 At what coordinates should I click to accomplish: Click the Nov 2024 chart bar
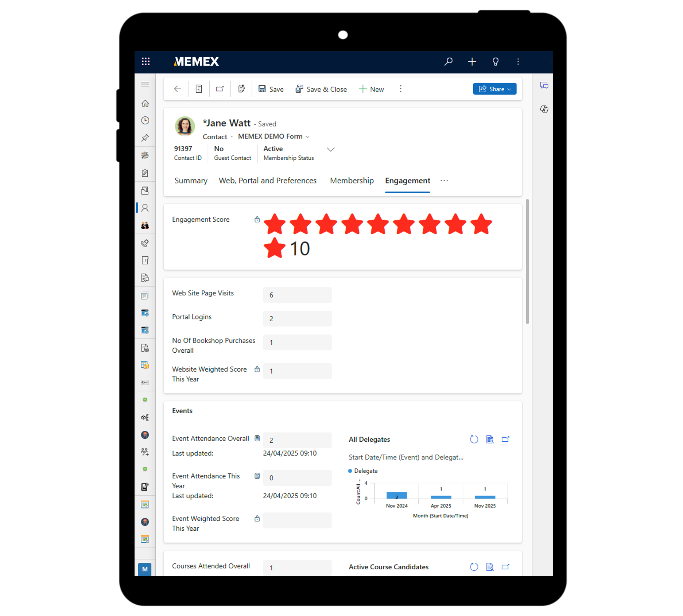point(396,496)
